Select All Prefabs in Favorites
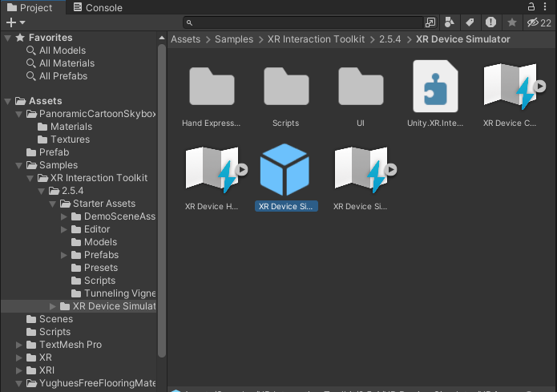Image resolution: width=557 pixels, height=392 pixels. click(57, 76)
